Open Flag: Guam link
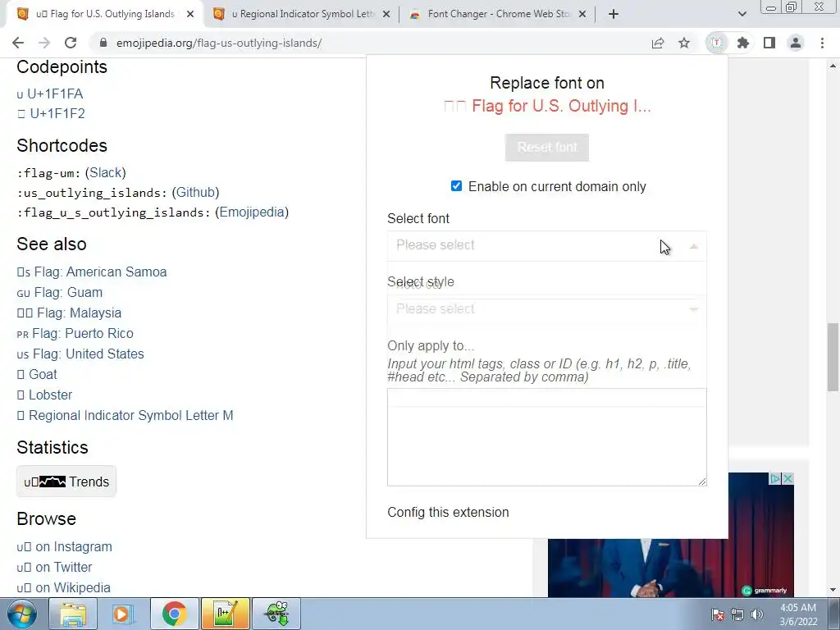This screenshot has width=840, height=630. (59, 293)
